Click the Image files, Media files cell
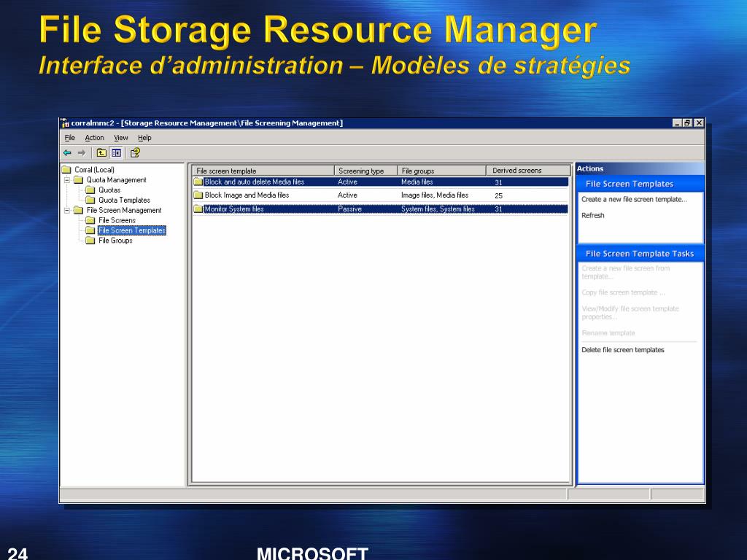The width and height of the screenshot is (747, 560). 435,195
